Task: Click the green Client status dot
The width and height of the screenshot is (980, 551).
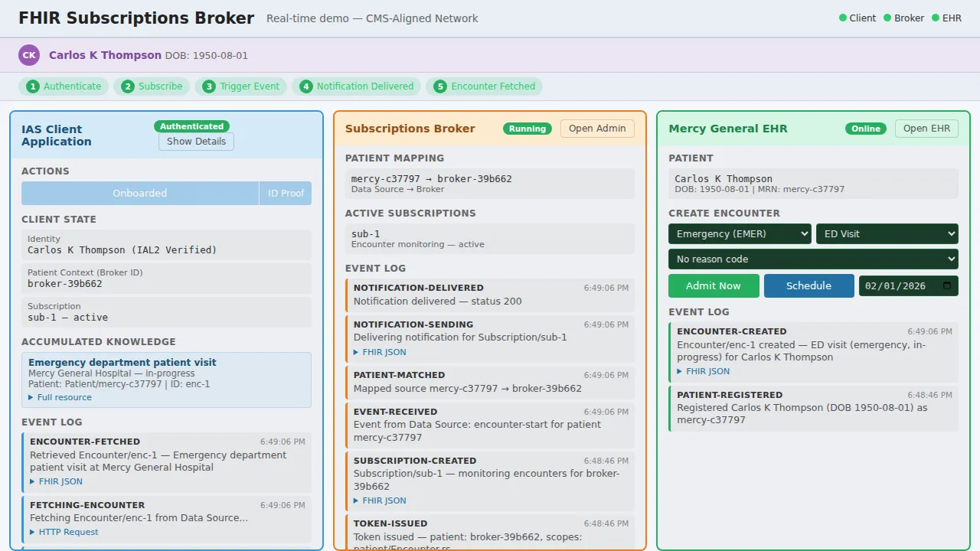Action: pos(843,18)
